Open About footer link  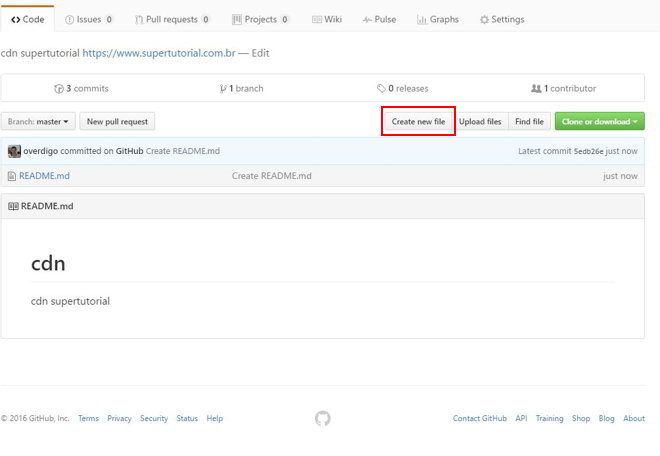click(x=634, y=418)
